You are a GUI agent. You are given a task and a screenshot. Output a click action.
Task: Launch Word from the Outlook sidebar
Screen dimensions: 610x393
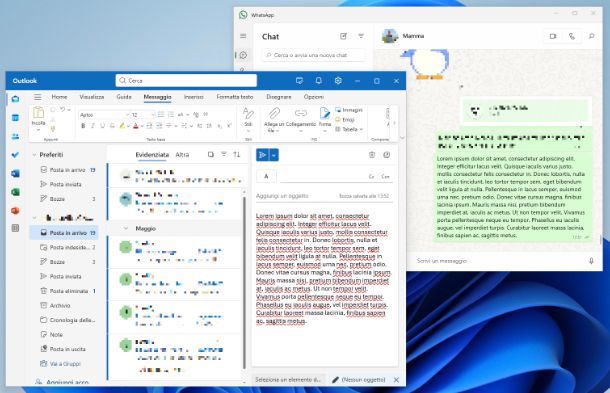tap(15, 174)
